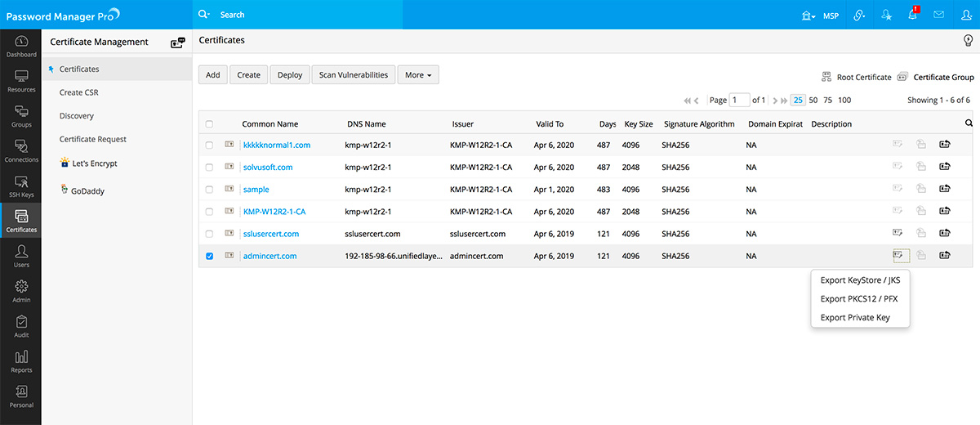Tick the checkbox for solvusoft.com
The height and width of the screenshot is (425, 980).
coord(210,168)
